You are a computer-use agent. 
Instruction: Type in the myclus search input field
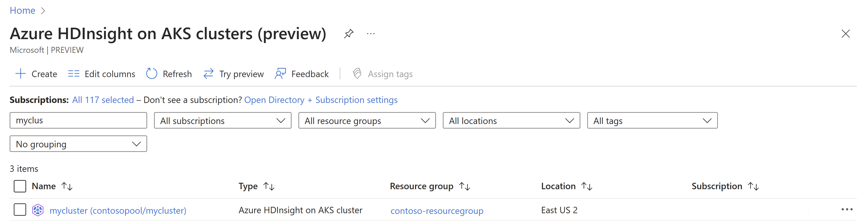(78, 120)
